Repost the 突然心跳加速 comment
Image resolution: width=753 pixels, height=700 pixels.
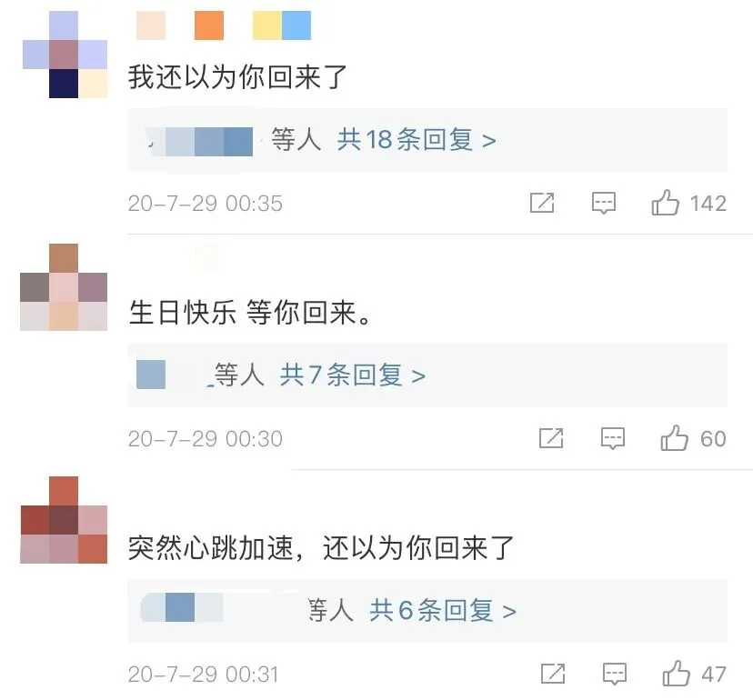553,674
